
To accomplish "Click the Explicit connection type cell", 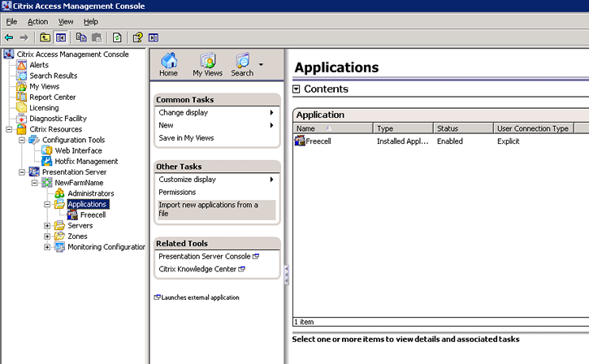I will (509, 141).
